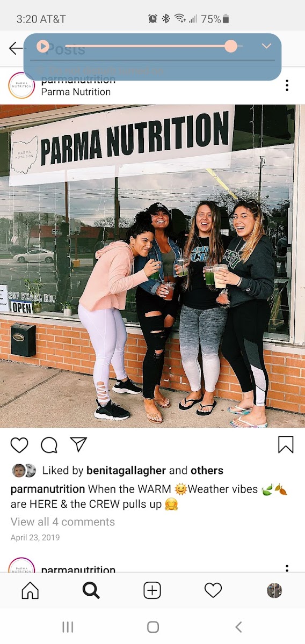View all 4 comments

point(63,522)
